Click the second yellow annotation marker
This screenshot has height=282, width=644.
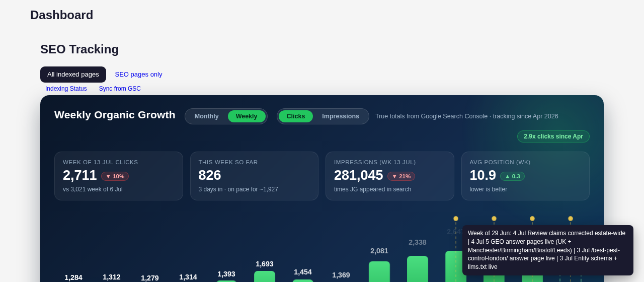pyautogui.click(x=494, y=219)
